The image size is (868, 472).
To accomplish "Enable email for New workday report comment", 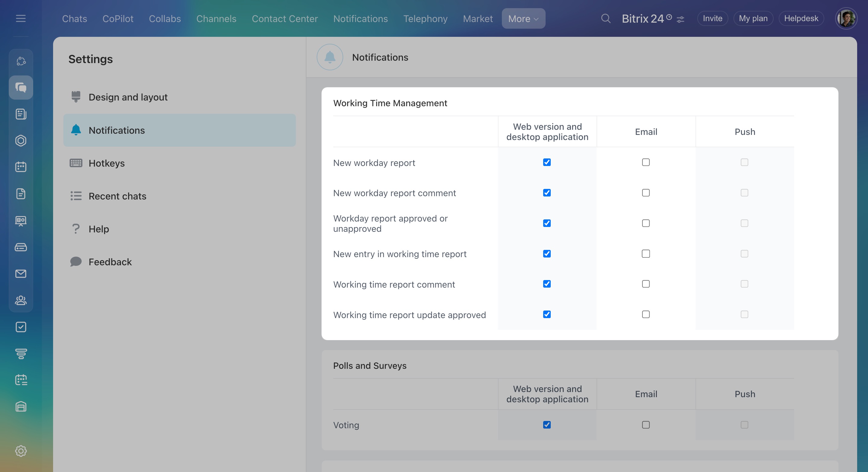I will (x=646, y=193).
